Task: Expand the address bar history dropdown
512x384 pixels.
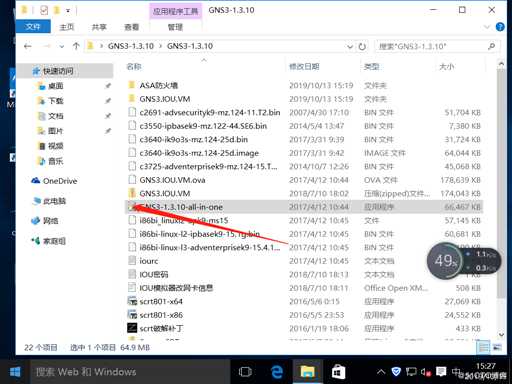Action: click(x=350, y=46)
